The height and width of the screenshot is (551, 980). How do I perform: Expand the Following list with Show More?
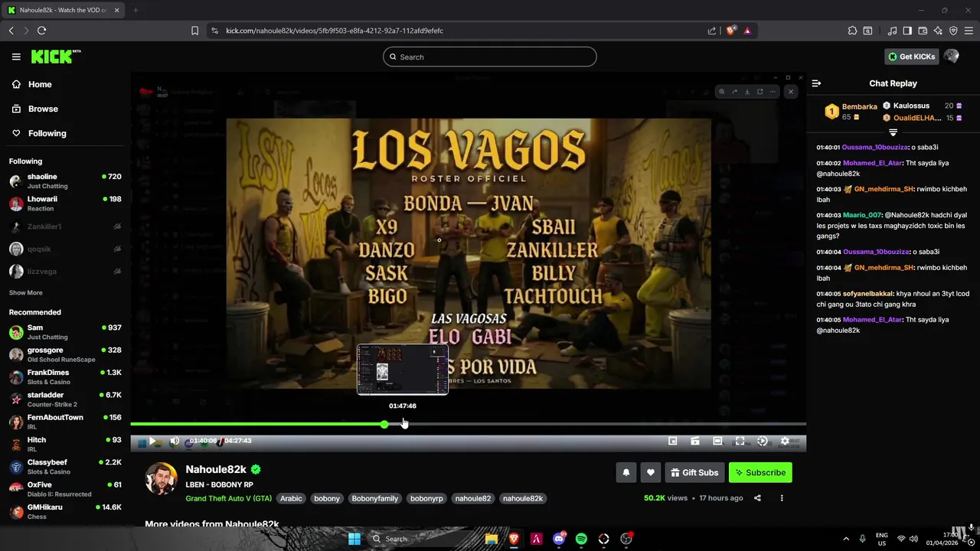[x=25, y=293]
